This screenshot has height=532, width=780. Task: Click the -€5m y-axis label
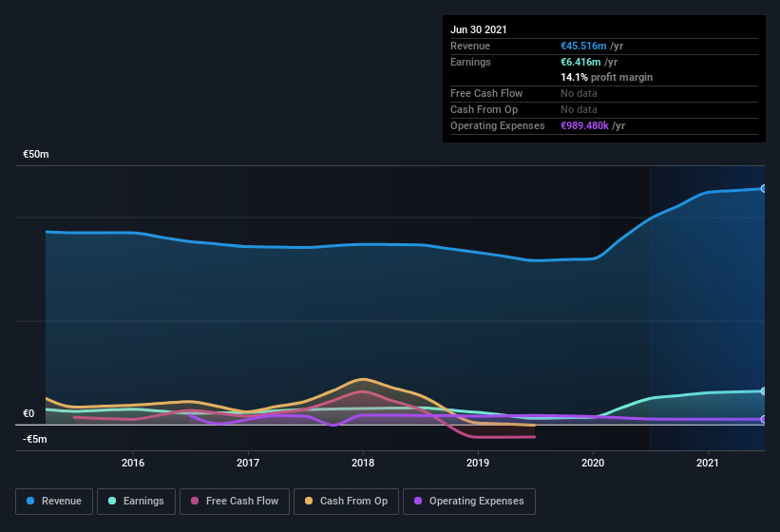[x=35, y=439]
